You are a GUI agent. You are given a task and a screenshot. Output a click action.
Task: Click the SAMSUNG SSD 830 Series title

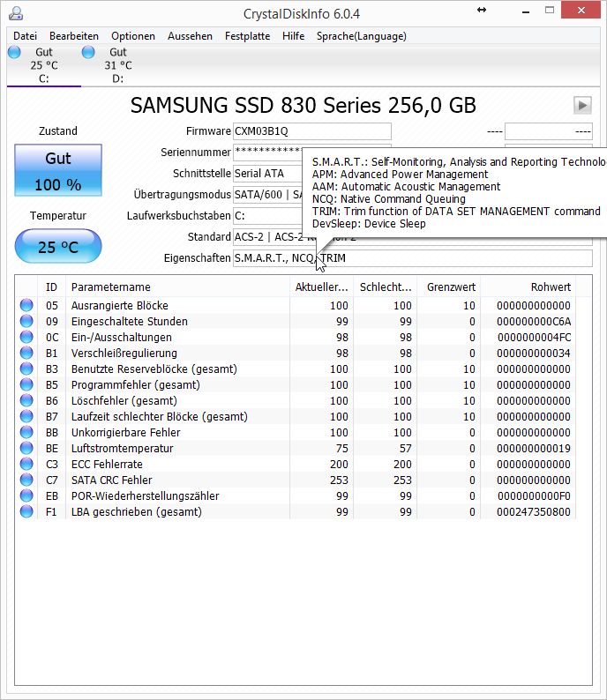click(x=303, y=106)
